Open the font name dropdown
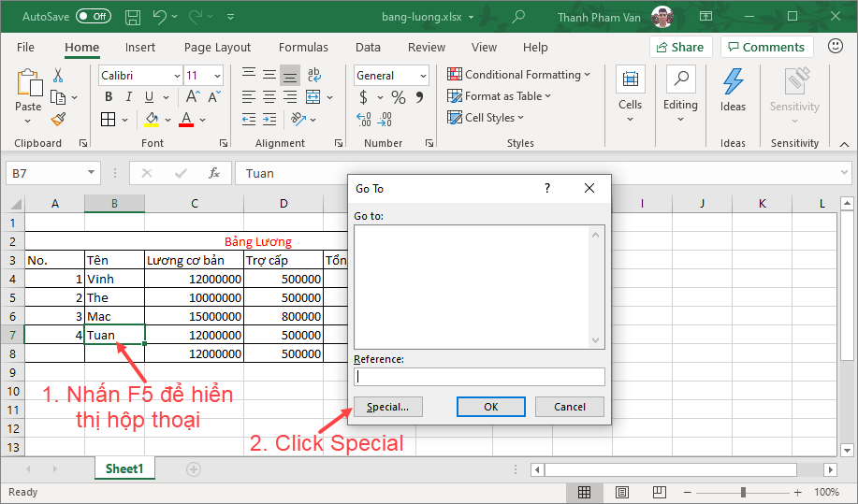The width and height of the screenshot is (858, 504). (x=177, y=76)
